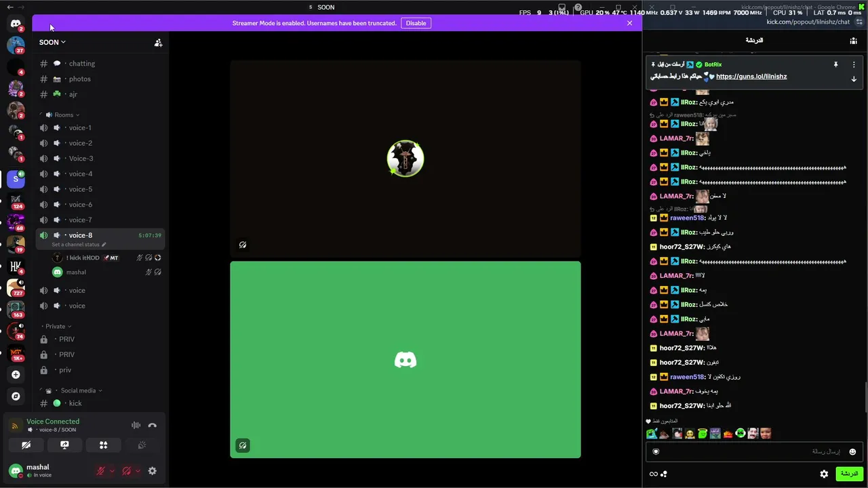Share your screen button
Screen dimensions: 868x488
pos(64,445)
